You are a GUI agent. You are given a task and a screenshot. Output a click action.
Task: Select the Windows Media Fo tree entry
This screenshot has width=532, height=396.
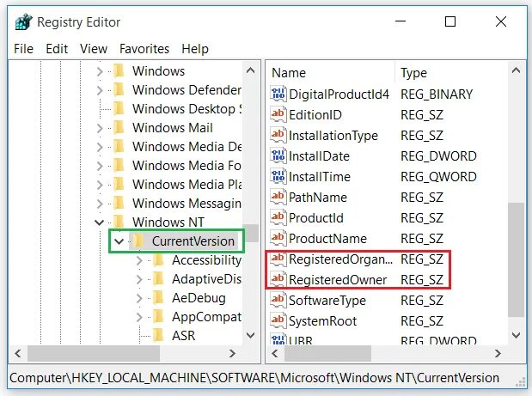coord(187,166)
